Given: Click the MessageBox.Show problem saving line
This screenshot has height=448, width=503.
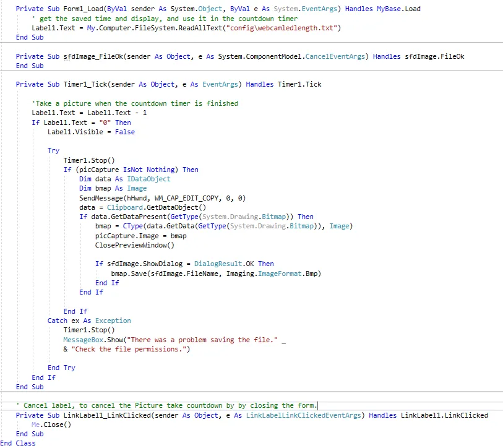Looking at the screenshot, I should click(174, 340).
